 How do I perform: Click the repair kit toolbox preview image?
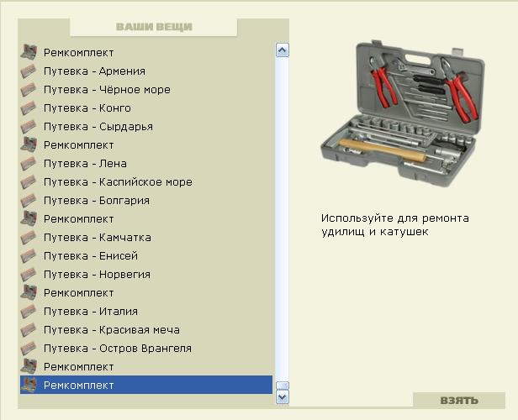click(x=402, y=113)
